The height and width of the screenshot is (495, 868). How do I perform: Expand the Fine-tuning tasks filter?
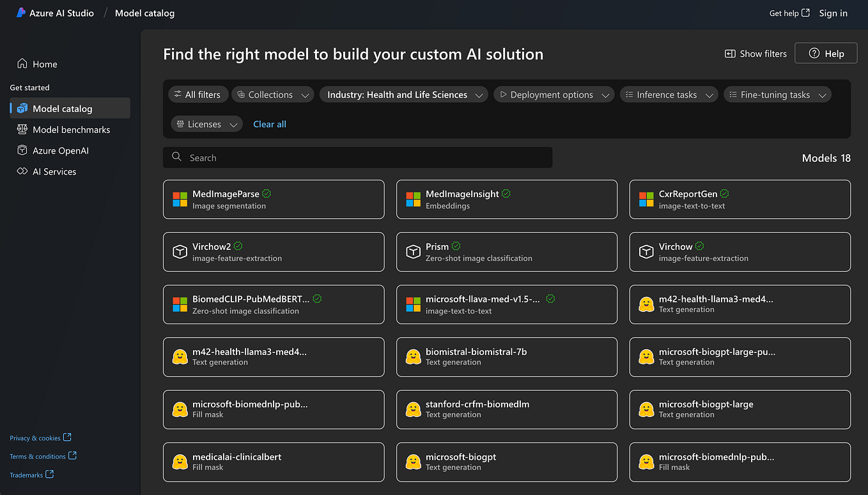pyautogui.click(x=778, y=95)
